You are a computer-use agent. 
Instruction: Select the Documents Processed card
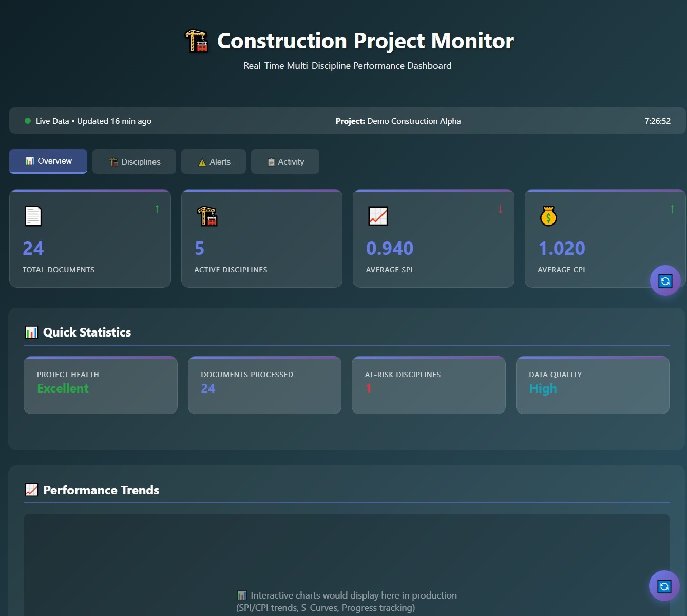coord(264,385)
